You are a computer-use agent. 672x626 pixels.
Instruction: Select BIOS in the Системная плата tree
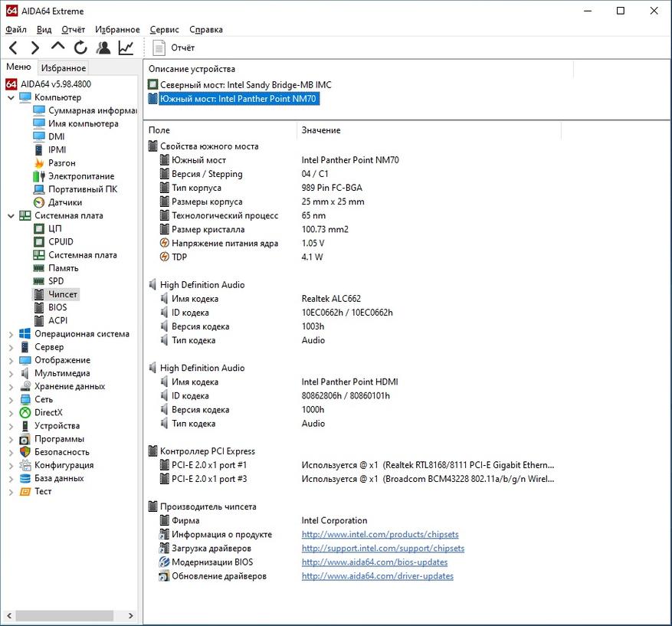[57, 308]
